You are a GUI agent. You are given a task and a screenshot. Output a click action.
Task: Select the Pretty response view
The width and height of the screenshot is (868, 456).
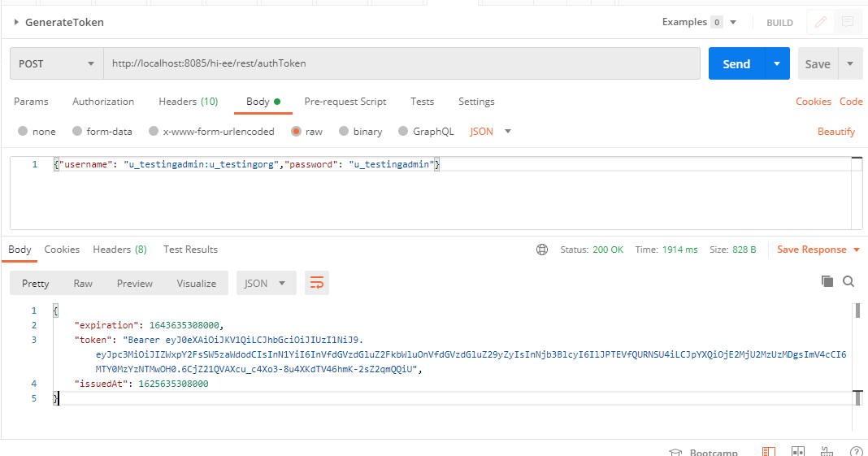pyautogui.click(x=36, y=284)
